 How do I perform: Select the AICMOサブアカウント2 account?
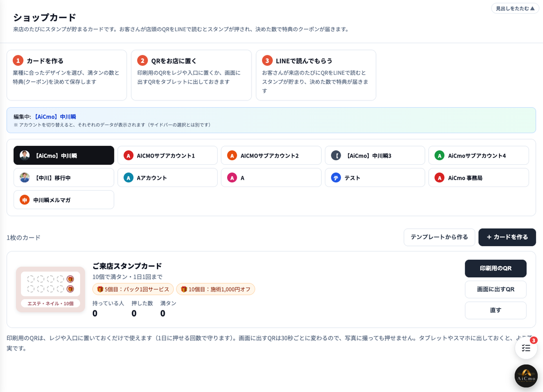[x=271, y=155]
